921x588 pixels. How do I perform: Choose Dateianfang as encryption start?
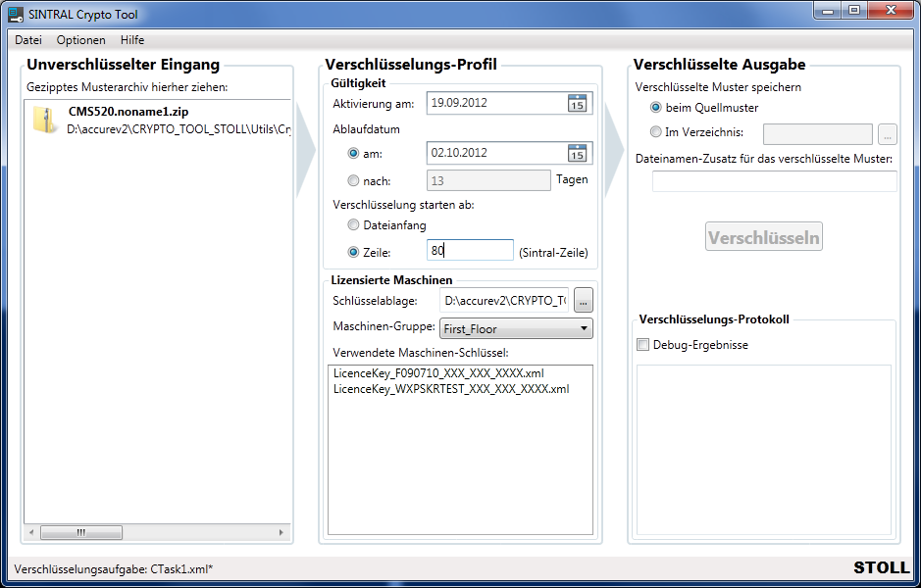(354, 225)
